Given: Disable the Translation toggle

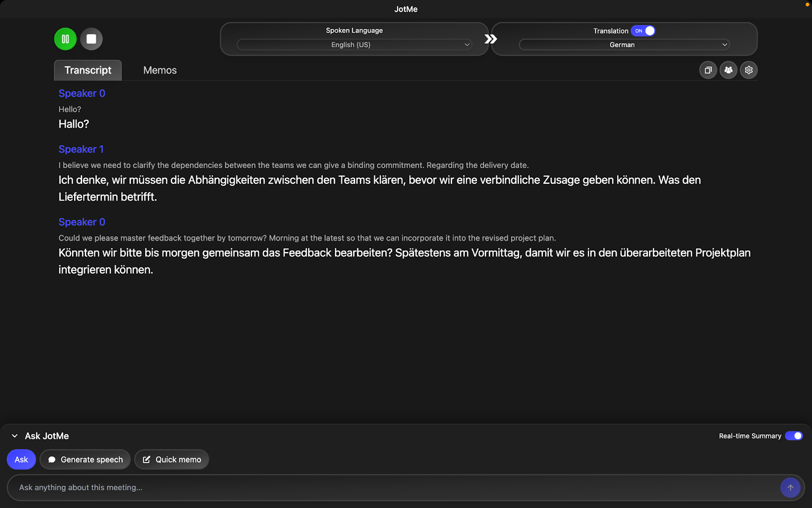Looking at the screenshot, I should (644, 30).
